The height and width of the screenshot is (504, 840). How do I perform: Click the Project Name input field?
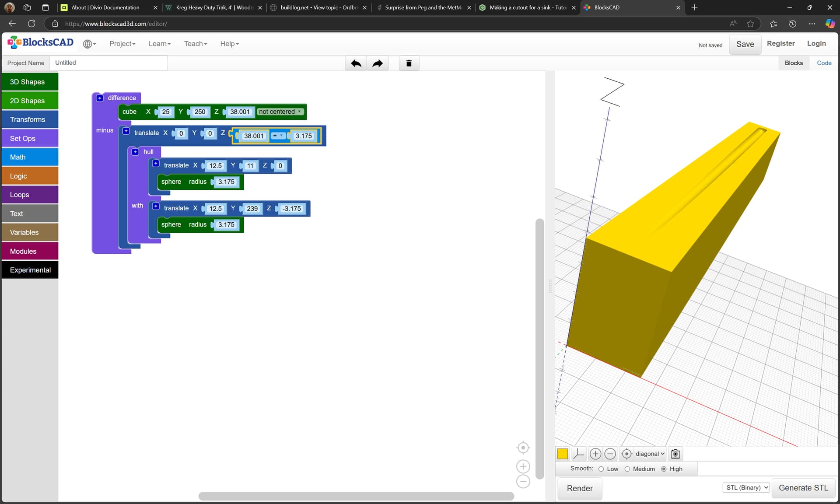(x=108, y=63)
